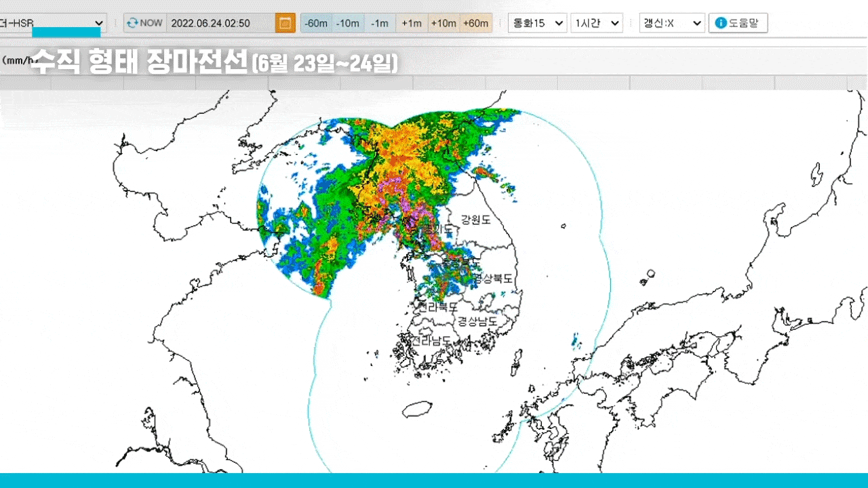Image resolution: width=868 pixels, height=488 pixels.
Task: Step back 60 minutes with -60m
Action: (316, 23)
